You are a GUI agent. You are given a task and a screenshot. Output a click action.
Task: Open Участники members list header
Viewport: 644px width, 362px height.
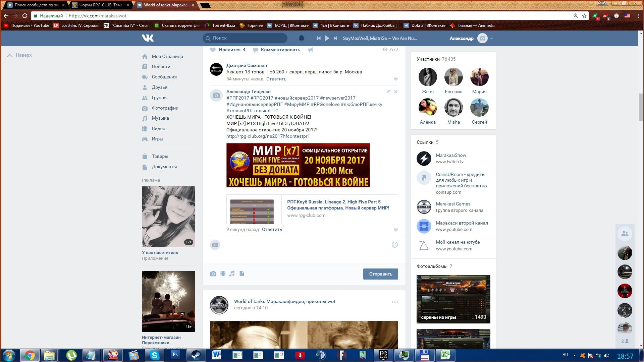[x=436, y=59]
